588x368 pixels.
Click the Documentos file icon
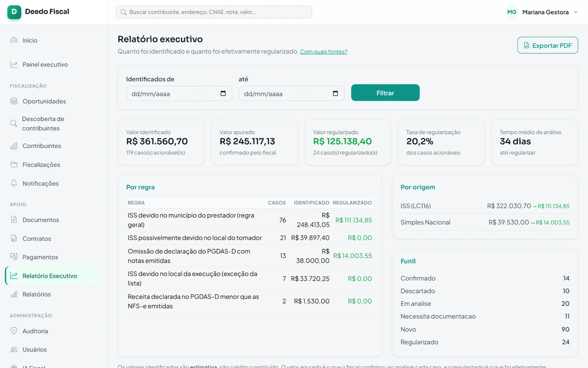[14, 220]
